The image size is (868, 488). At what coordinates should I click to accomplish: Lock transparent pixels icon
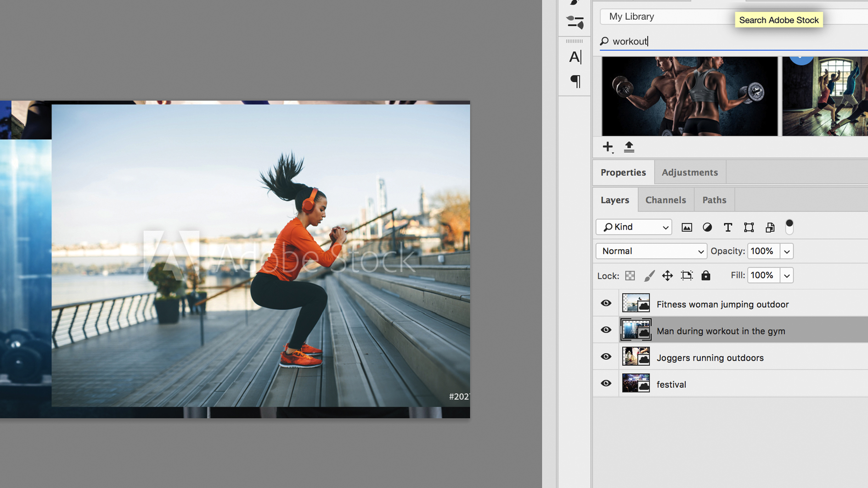click(630, 275)
